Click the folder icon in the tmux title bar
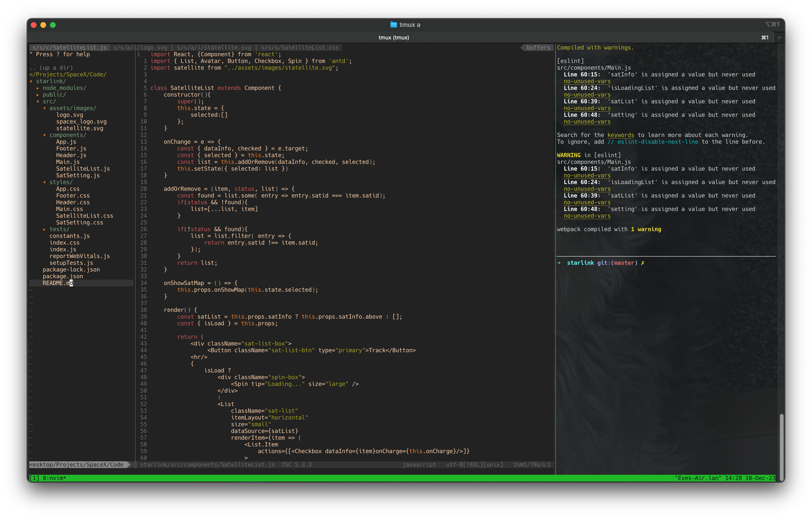 pyautogui.click(x=393, y=24)
